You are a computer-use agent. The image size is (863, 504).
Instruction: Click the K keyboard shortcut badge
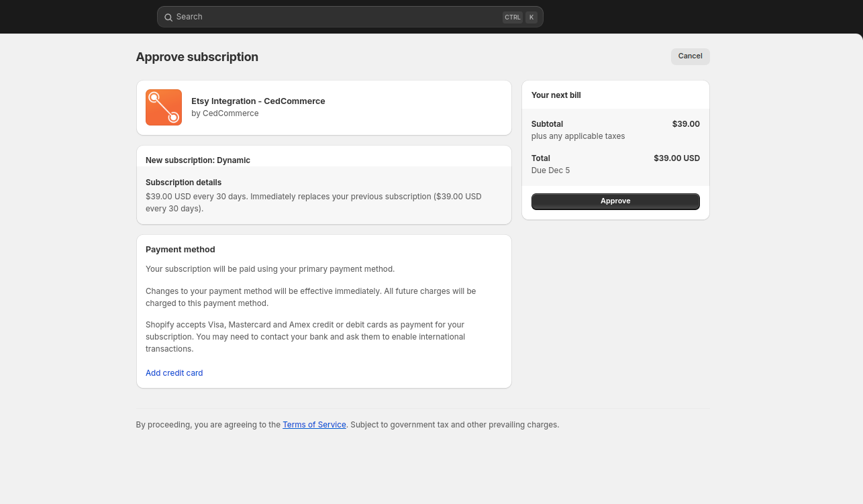[x=531, y=17]
